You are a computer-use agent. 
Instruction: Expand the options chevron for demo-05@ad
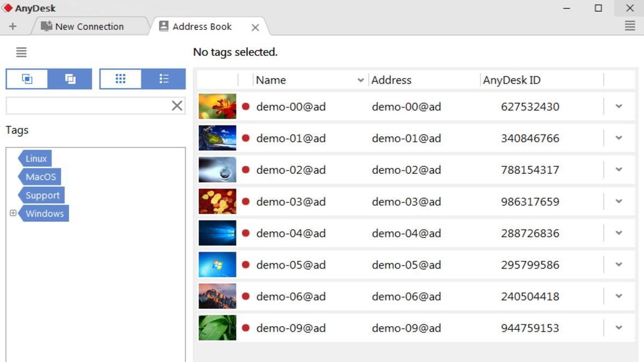coord(619,264)
